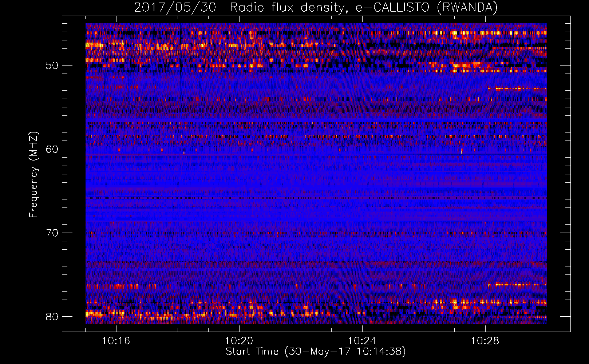
Task: Select the 70 frequency tick label
Action: (52, 233)
